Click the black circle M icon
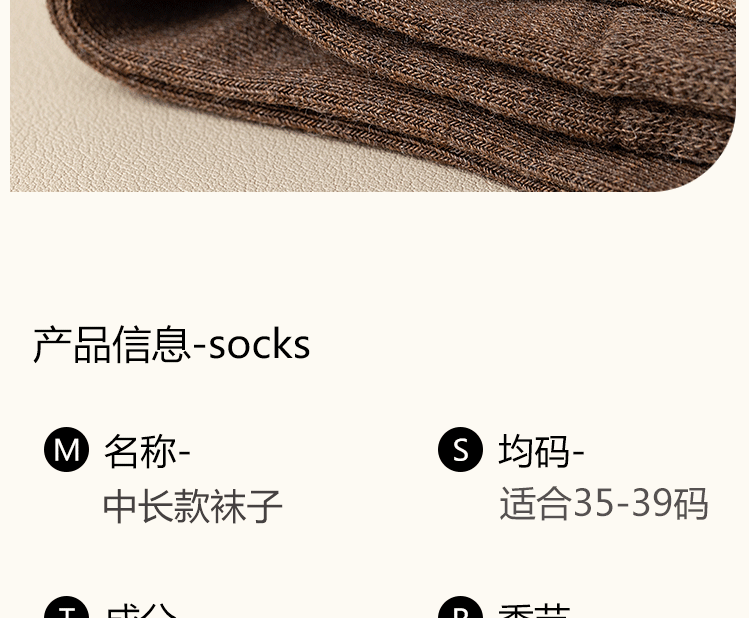750x618 pixels. tap(66, 450)
